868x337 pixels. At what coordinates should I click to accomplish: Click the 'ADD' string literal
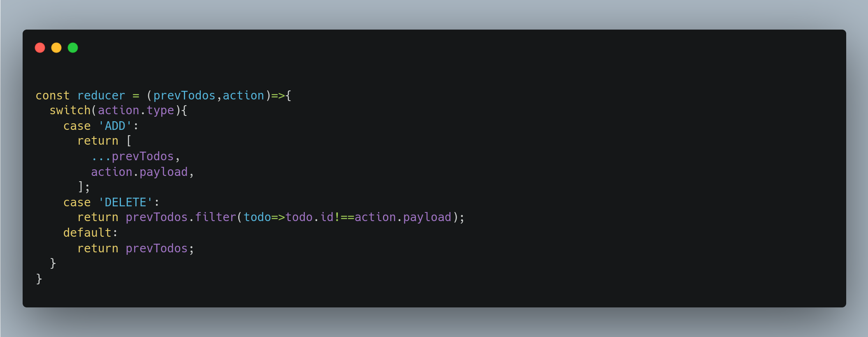115,126
